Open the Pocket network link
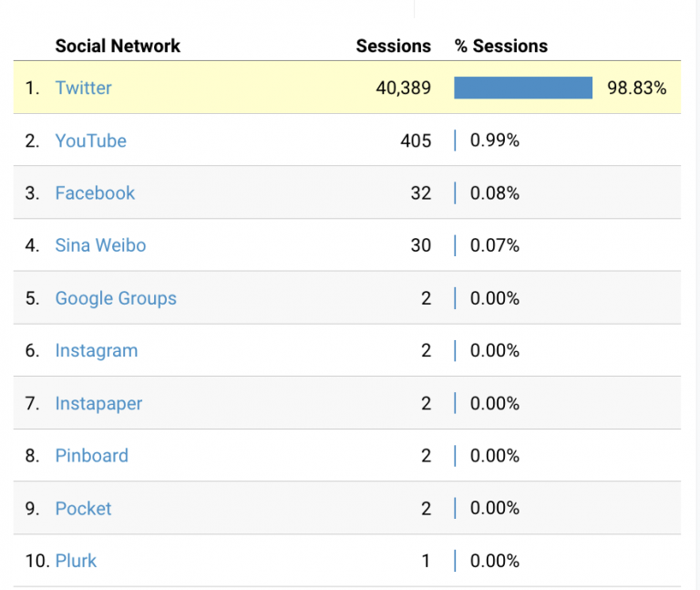700x590 pixels. (x=83, y=508)
